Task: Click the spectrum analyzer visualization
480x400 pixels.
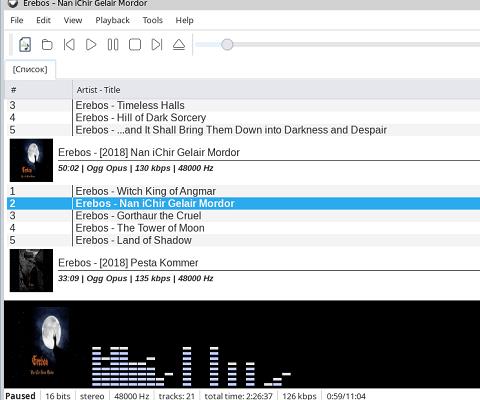Action: [191, 366]
